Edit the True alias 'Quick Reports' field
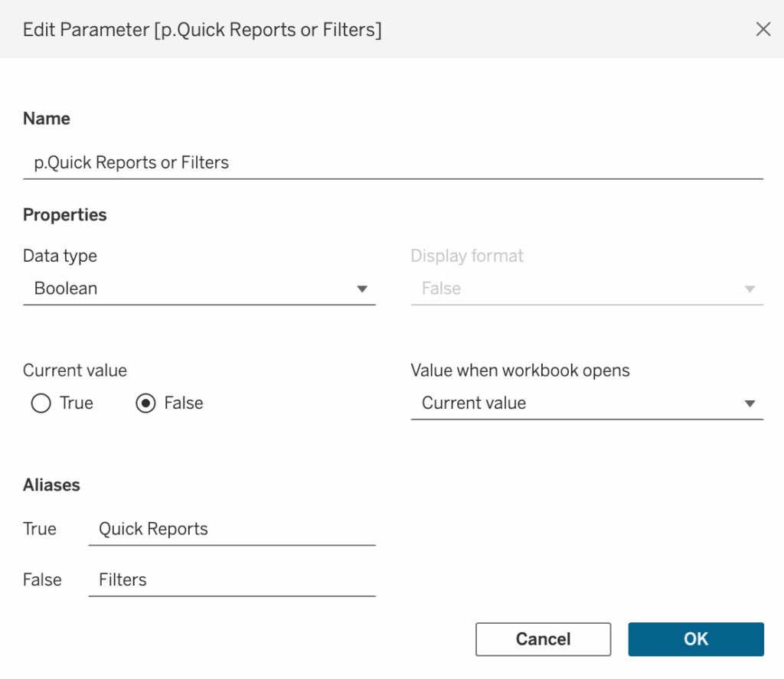The height and width of the screenshot is (679, 784). [x=231, y=529]
